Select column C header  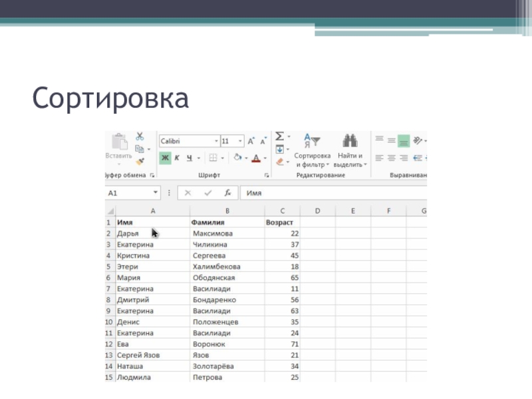click(282, 211)
